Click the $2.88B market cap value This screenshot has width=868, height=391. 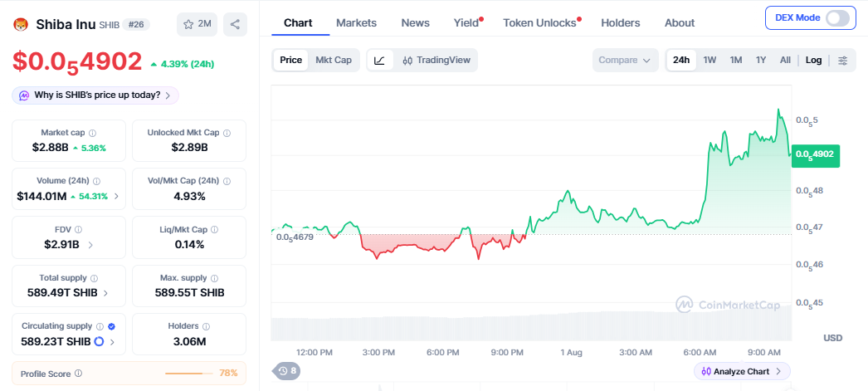pyautogui.click(x=51, y=148)
